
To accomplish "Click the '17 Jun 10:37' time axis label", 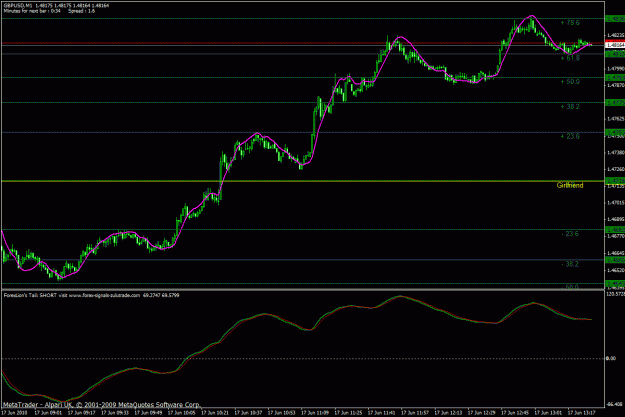I will tap(248, 413).
